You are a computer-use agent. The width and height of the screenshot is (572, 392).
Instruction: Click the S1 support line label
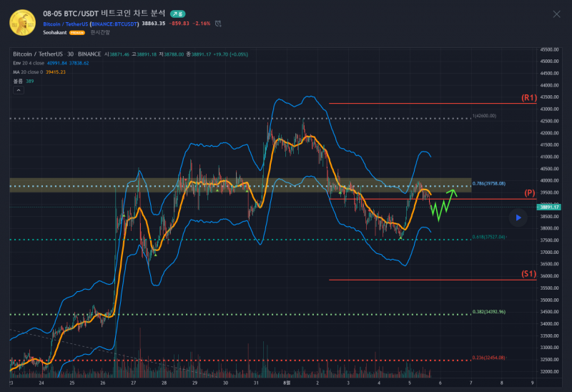click(528, 274)
